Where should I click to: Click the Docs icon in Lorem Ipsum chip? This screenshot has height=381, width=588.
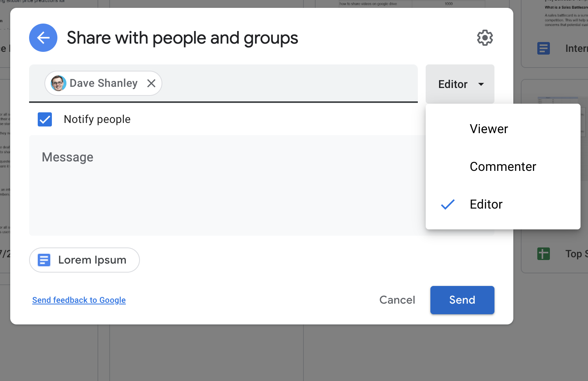[x=44, y=260]
